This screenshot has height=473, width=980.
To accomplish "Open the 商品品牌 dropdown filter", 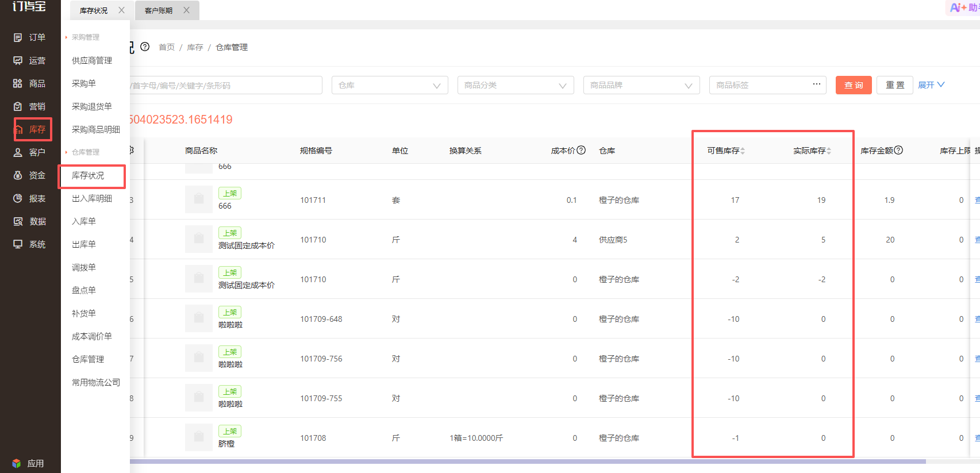I will click(x=641, y=85).
